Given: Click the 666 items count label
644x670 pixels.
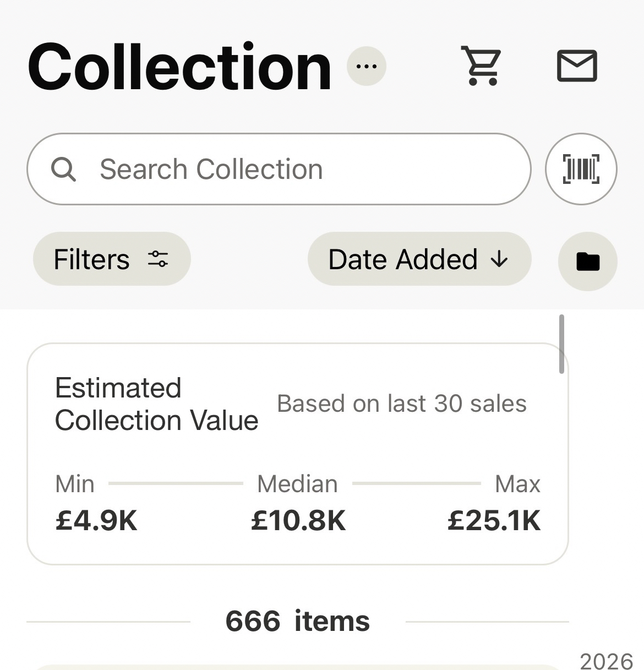Looking at the screenshot, I should (x=297, y=622).
